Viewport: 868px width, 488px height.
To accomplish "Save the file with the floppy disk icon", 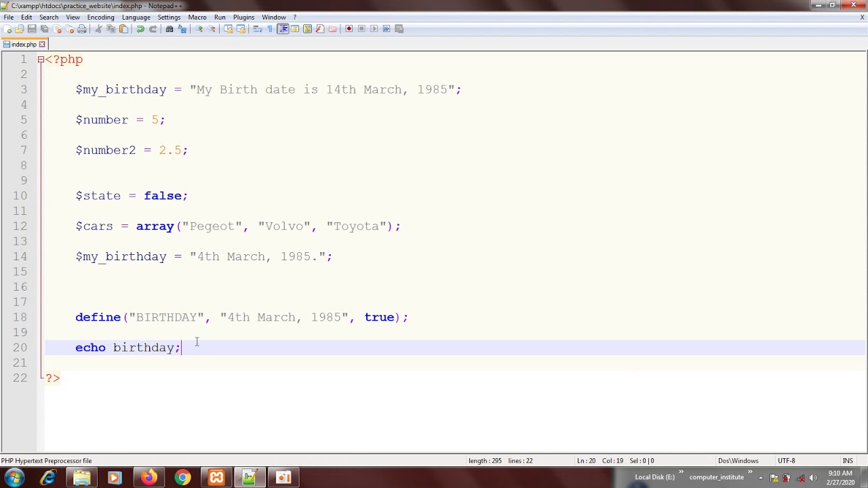I will coord(32,28).
